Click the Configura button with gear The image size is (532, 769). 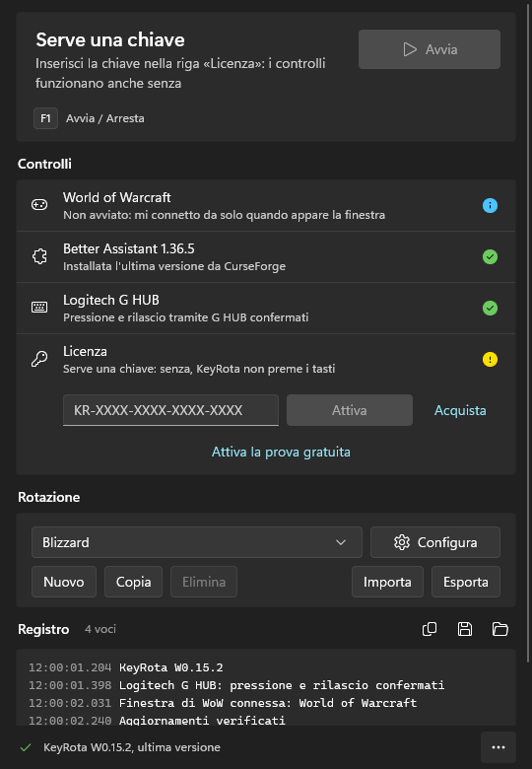point(435,542)
